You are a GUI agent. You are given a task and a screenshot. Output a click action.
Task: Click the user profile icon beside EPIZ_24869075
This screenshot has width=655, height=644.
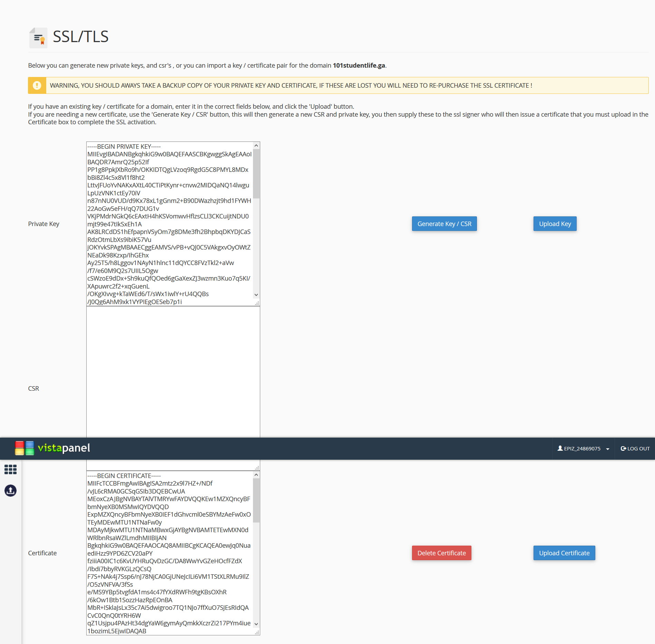(560, 448)
